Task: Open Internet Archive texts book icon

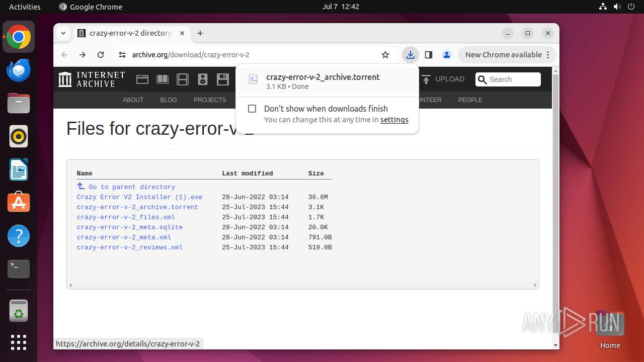Action: (162, 79)
